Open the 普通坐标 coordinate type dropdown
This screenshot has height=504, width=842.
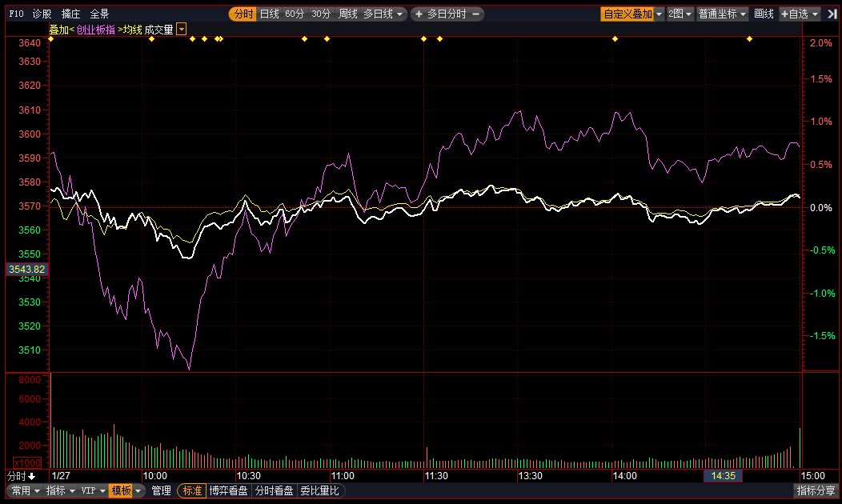coord(722,14)
